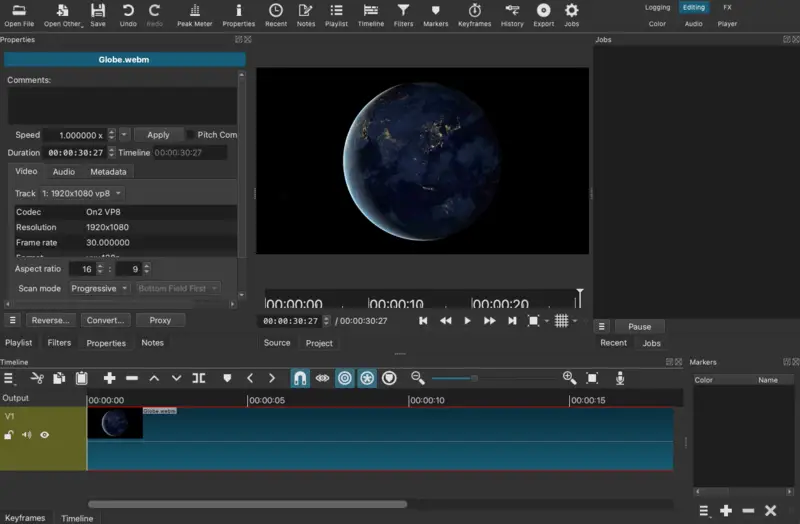Select the Logging layout
This screenshot has width=800, height=524.
click(x=657, y=8)
